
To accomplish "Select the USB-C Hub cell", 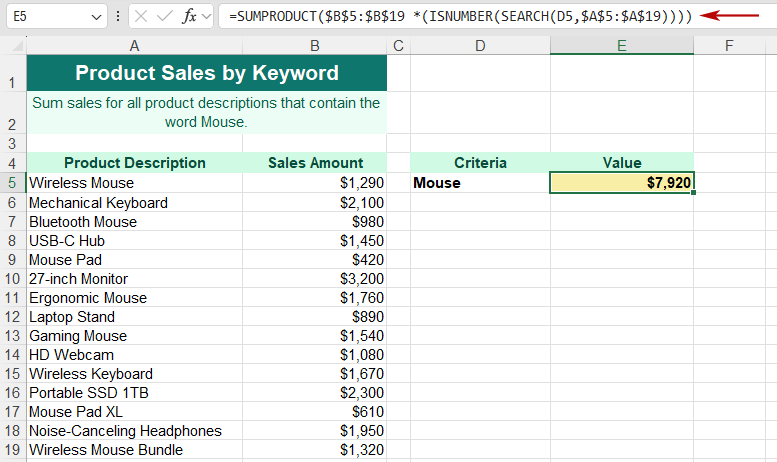I will pyautogui.click(x=134, y=241).
